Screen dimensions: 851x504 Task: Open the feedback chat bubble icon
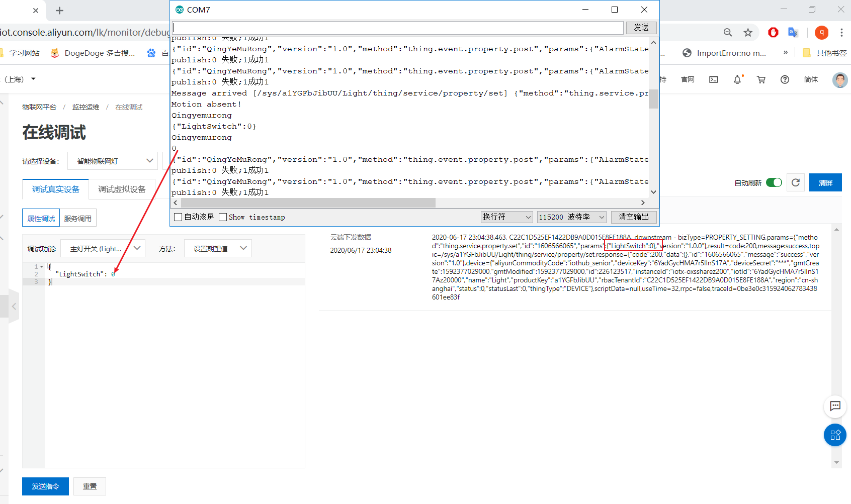click(x=835, y=406)
